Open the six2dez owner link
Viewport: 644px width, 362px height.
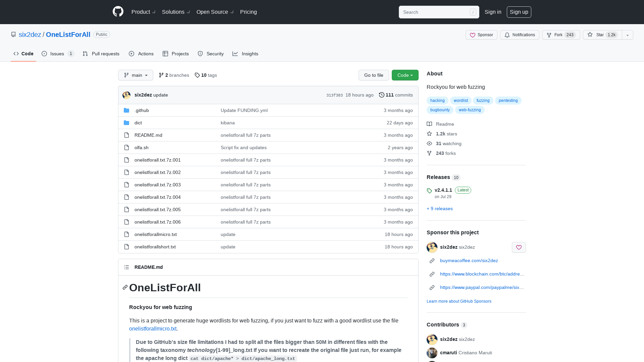pyautogui.click(x=30, y=35)
